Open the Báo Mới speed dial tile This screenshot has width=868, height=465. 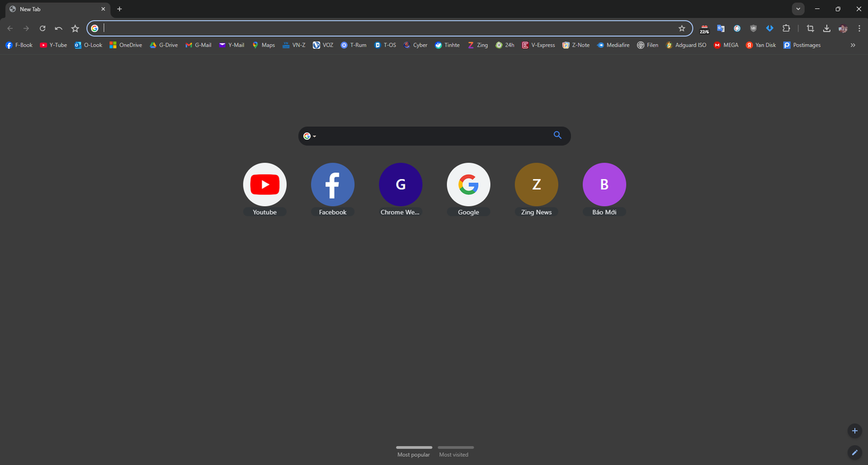[604, 190]
